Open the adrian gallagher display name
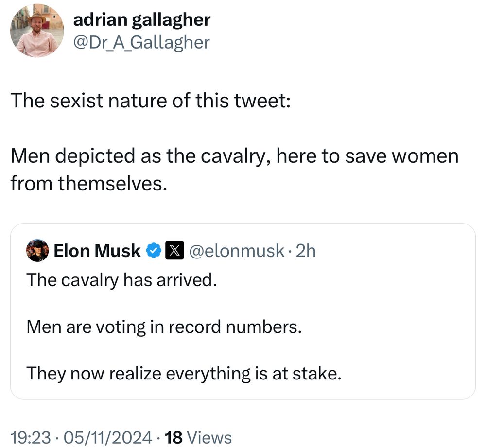This screenshot has width=486, height=448. pyautogui.click(x=142, y=20)
